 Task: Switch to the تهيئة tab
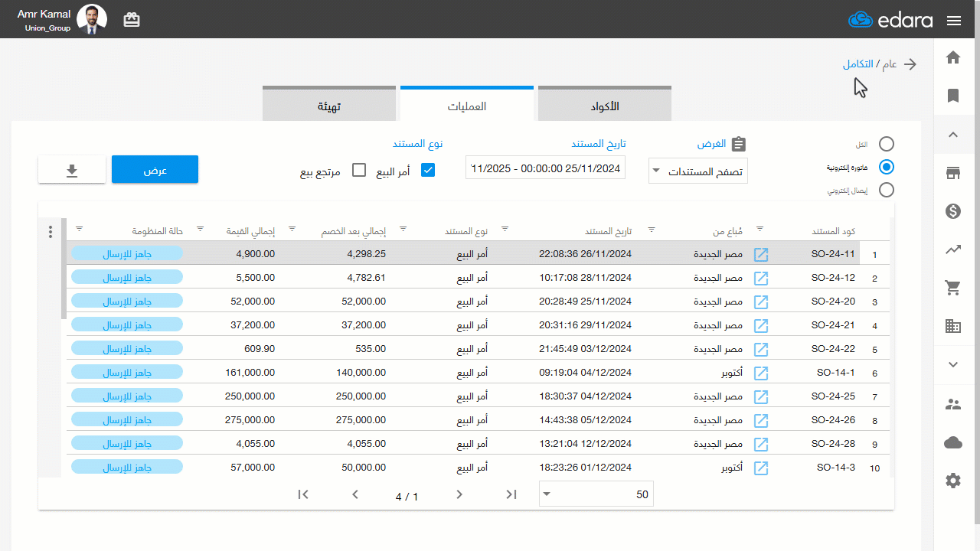click(x=329, y=106)
